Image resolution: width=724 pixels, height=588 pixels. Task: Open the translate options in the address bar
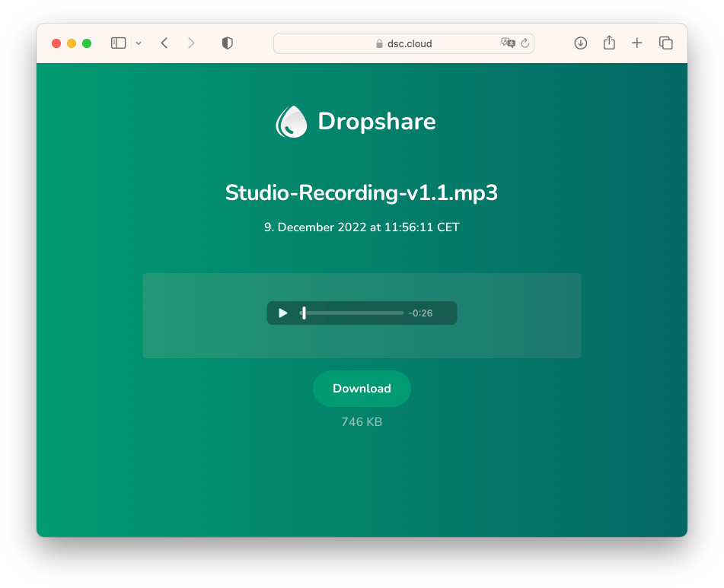pyautogui.click(x=509, y=43)
